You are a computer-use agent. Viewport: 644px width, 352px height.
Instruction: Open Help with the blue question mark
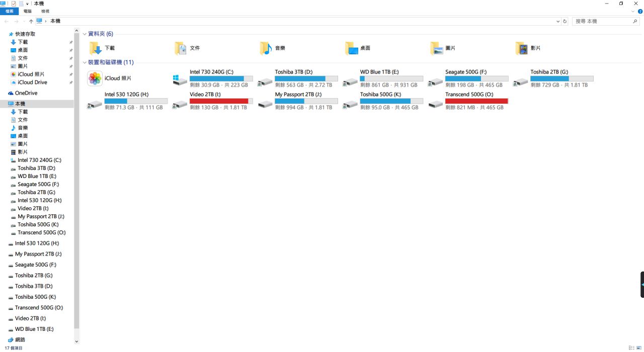[640, 11]
